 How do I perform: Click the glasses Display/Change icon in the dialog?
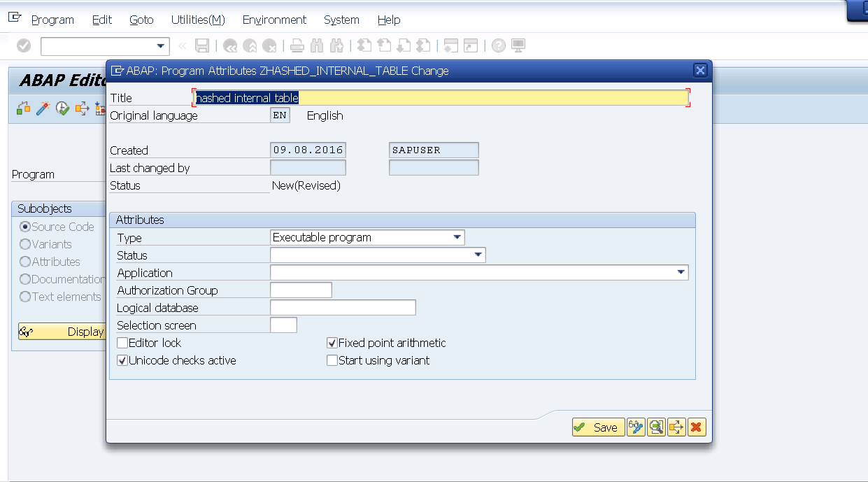[636, 427]
